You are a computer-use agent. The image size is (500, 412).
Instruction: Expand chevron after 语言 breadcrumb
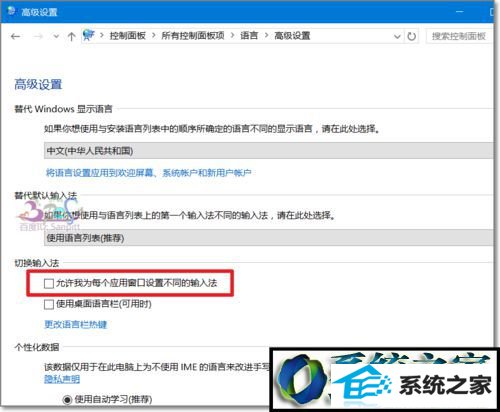[x=266, y=35]
